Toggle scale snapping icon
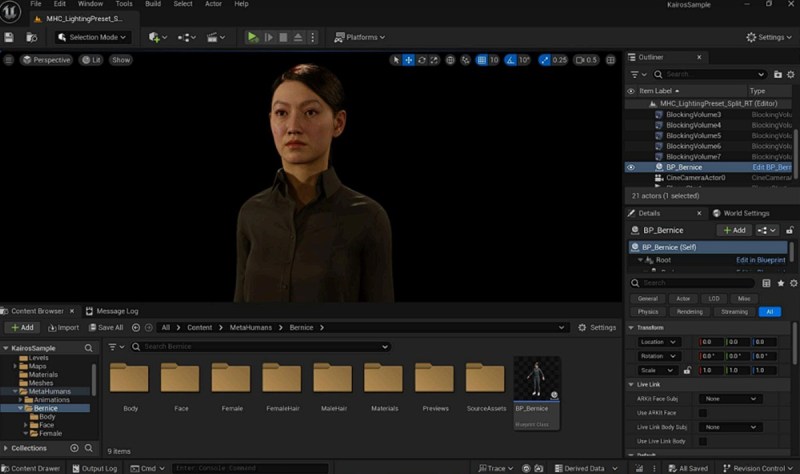The image size is (800, 474). pyautogui.click(x=545, y=60)
